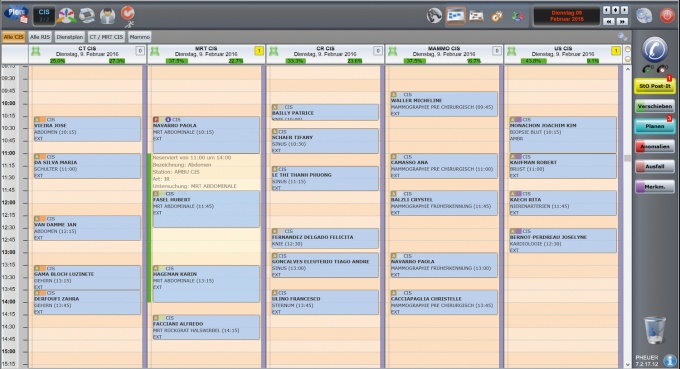Open the gear settings icon

coord(644,16)
